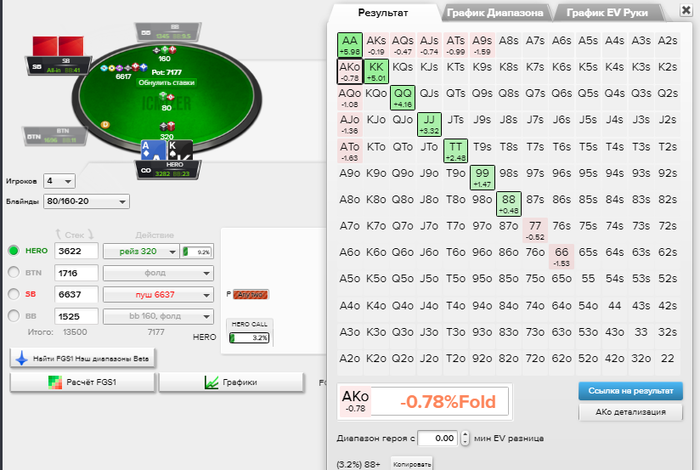The width and height of the screenshot is (700, 470).
Task: Click the HERO seat panel at the table
Action: click(168, 170)
